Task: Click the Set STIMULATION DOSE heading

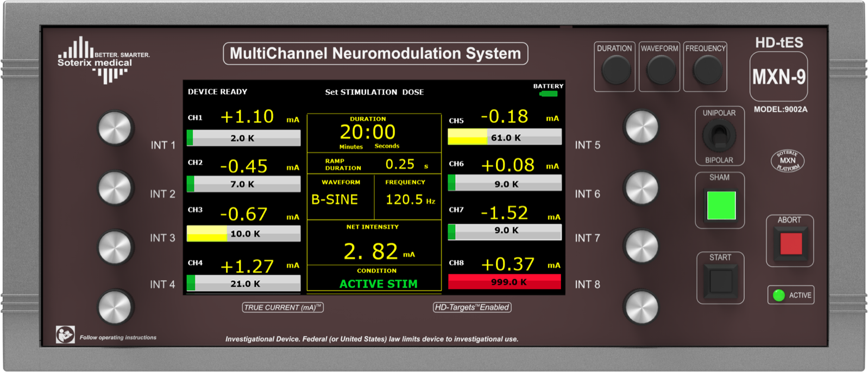Action: [374, 92]
